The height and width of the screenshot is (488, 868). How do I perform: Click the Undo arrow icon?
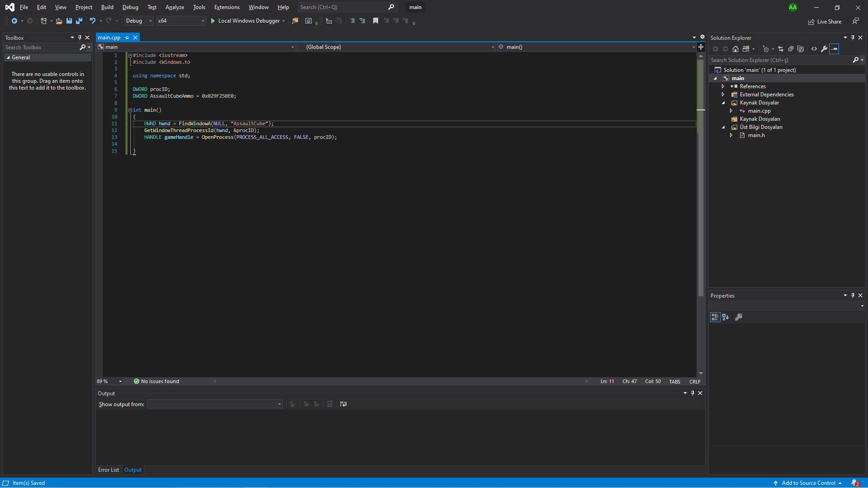[93, 21]
